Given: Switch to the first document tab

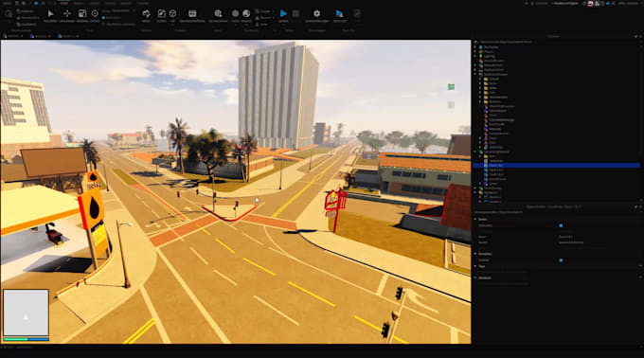Looking at the screenshot, I should tap(13, 36).
